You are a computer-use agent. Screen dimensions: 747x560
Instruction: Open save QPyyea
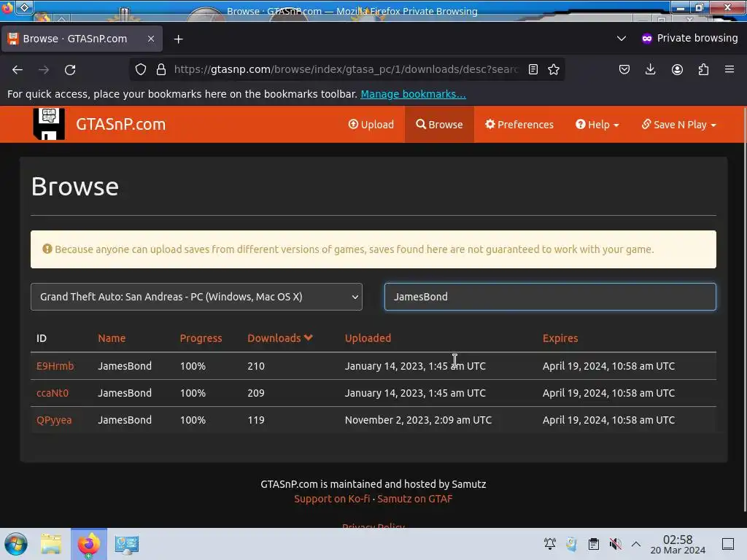coord(54,420)
